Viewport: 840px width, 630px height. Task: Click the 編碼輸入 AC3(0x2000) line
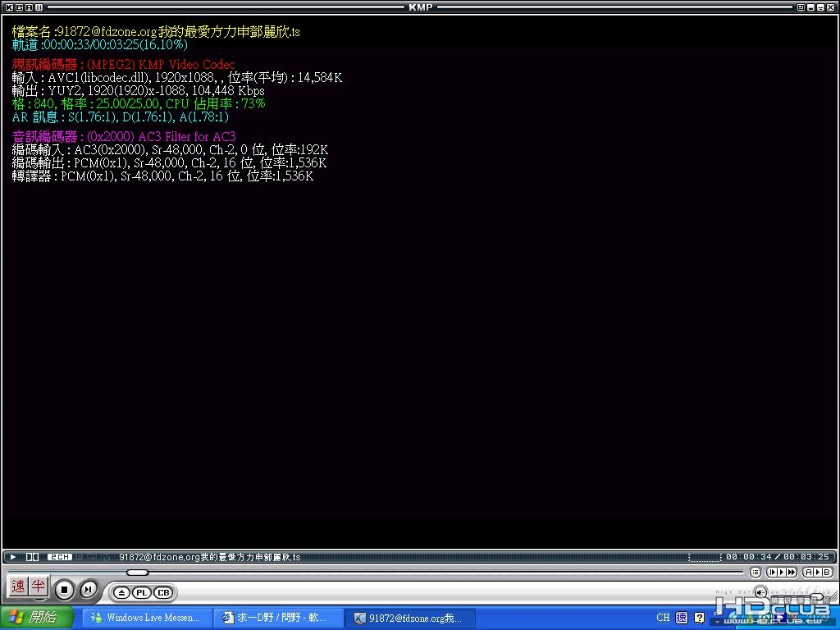[170, 150]
